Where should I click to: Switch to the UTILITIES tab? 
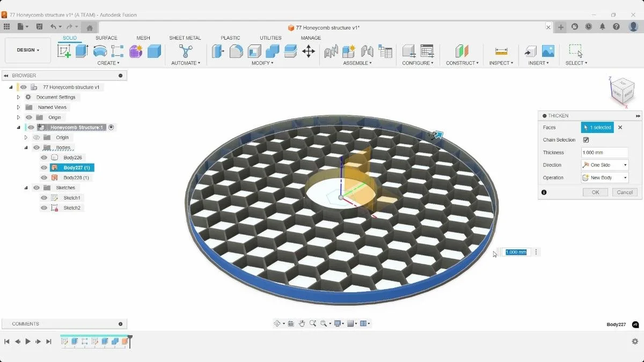(270, 38)
